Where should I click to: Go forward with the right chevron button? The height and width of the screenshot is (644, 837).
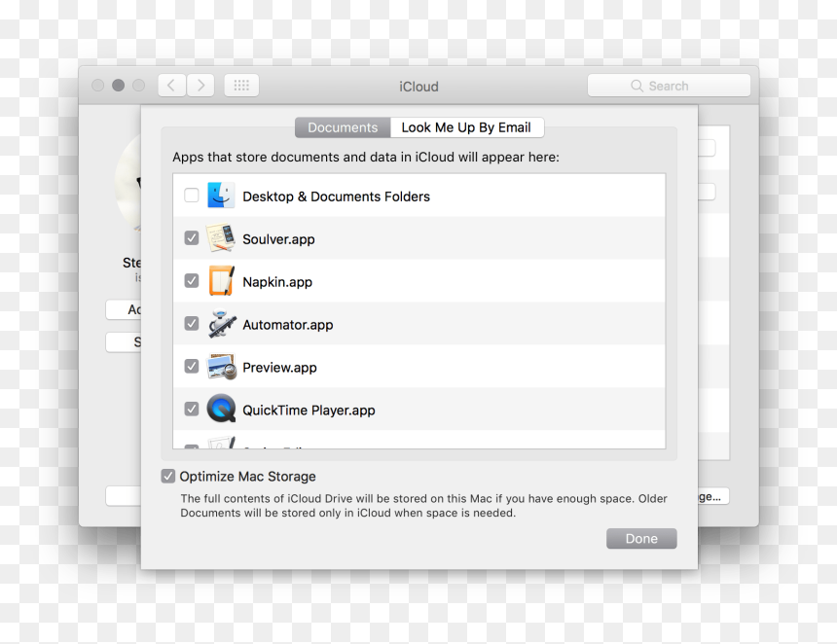200,86
